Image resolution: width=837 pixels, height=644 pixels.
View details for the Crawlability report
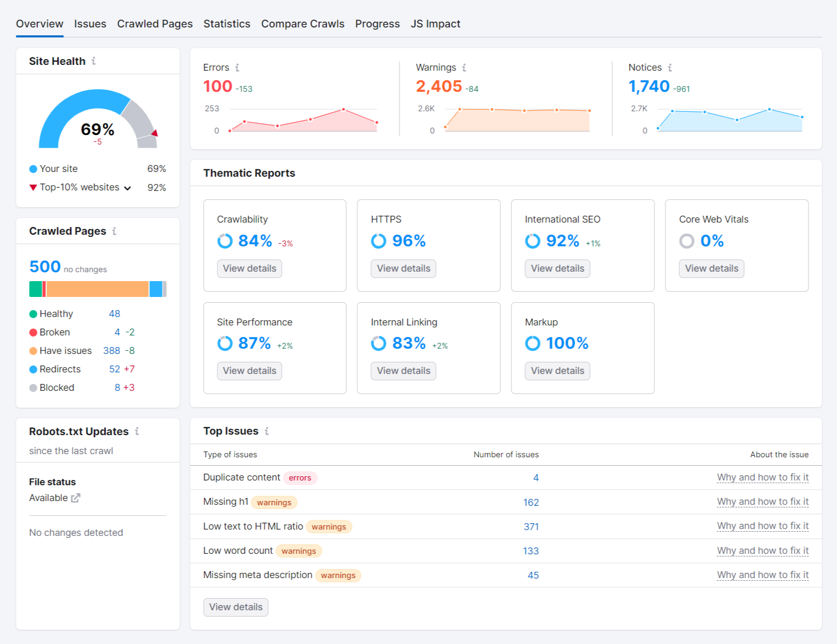pos(249,268)
